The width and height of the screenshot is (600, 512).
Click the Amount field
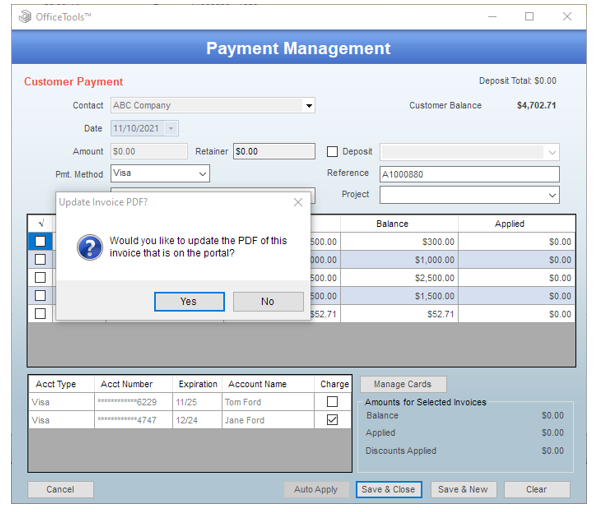tap(149, 152)
